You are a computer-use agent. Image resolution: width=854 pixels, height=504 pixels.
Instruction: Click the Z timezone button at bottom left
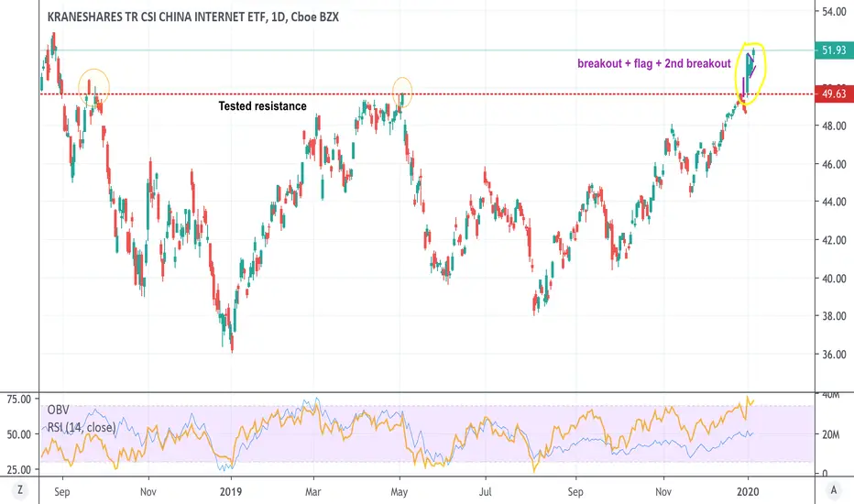(x=20, y=490)
